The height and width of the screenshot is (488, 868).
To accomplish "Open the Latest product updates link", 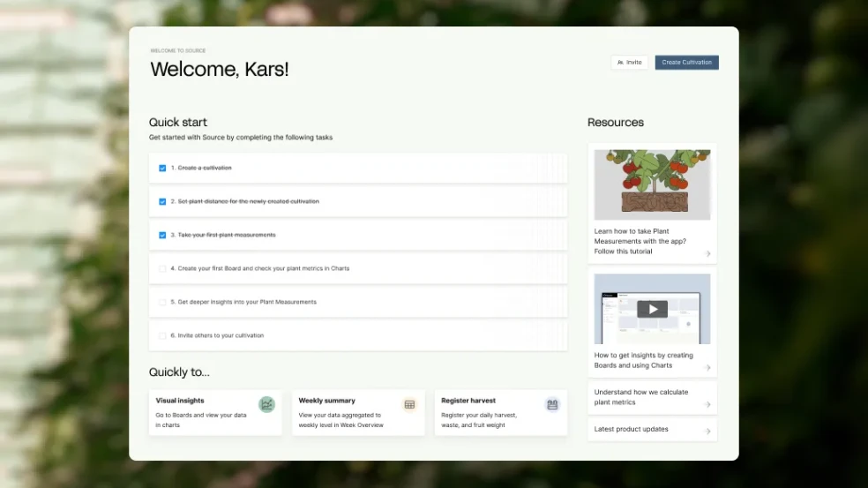I will pos(632,429).
